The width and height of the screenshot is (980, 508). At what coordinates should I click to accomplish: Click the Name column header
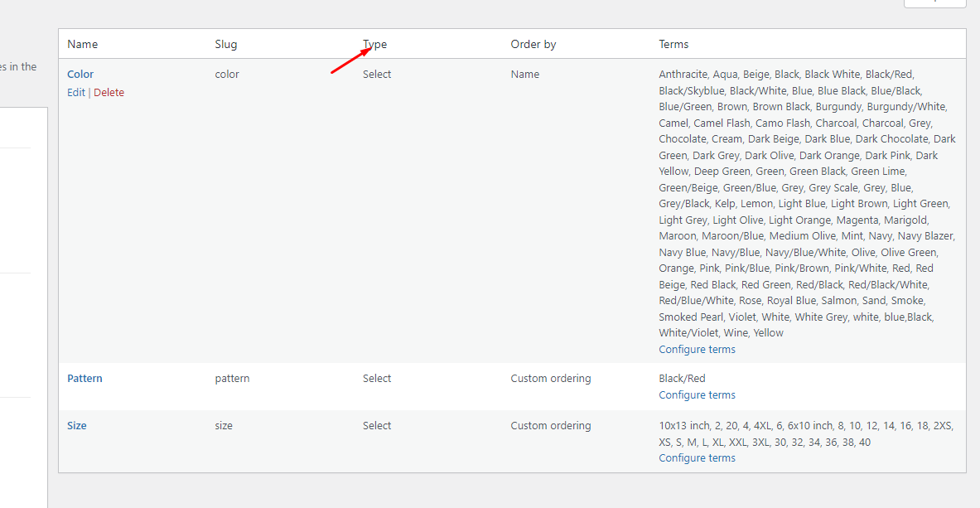tap(83, 45)
